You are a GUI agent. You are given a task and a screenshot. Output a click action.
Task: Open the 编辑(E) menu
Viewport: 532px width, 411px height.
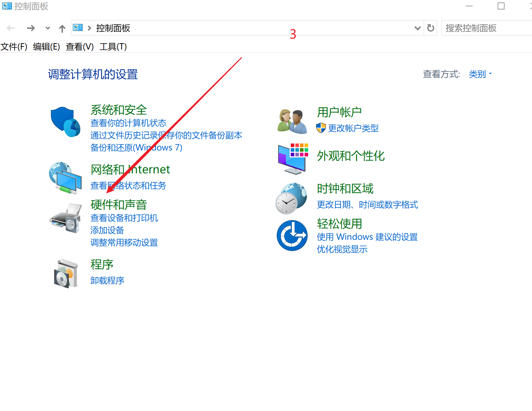pos(46,47)
